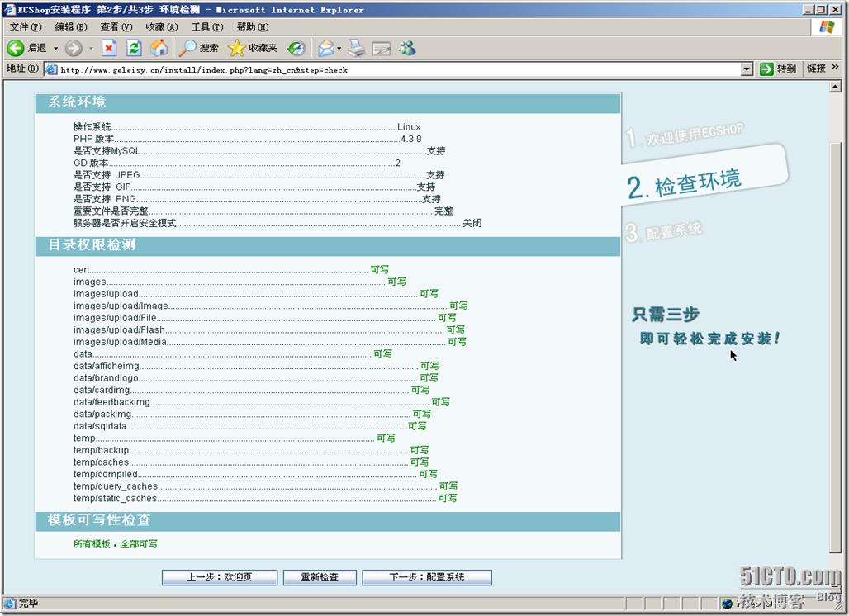The image size is (849, 616).
Task: Click step 2 检查环境 label
Action: [x=685, y=183]
